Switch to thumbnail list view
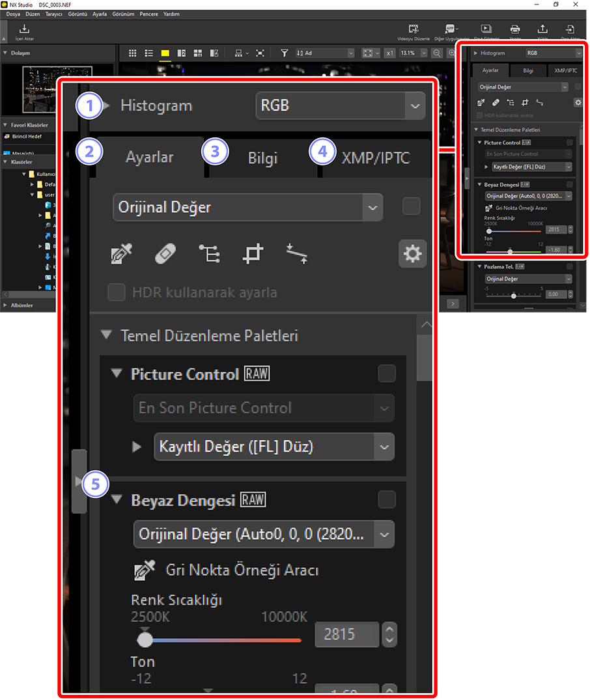 pos(148,53)
